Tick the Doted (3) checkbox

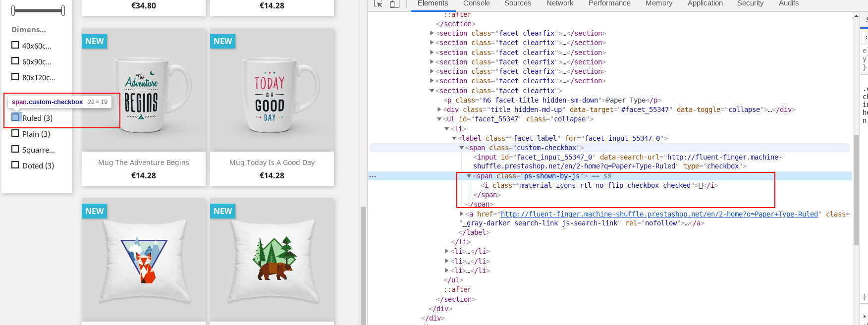click(x=15, y=165)
